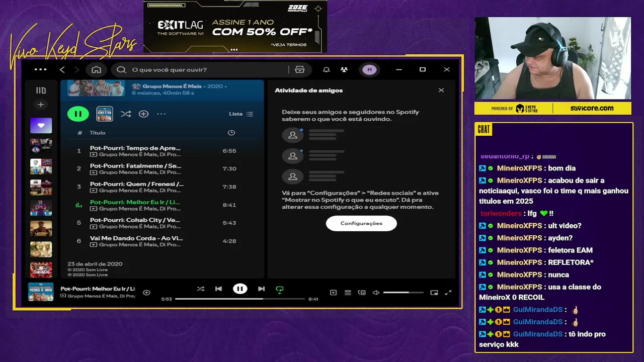
Task: Open the "Lista" view dropdown
Action: coord(241,114)
